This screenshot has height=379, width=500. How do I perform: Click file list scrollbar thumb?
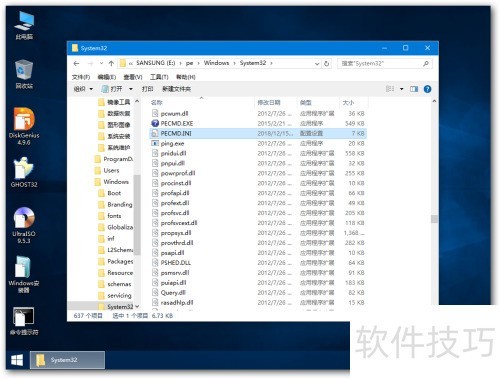click(x=434, y=219)
